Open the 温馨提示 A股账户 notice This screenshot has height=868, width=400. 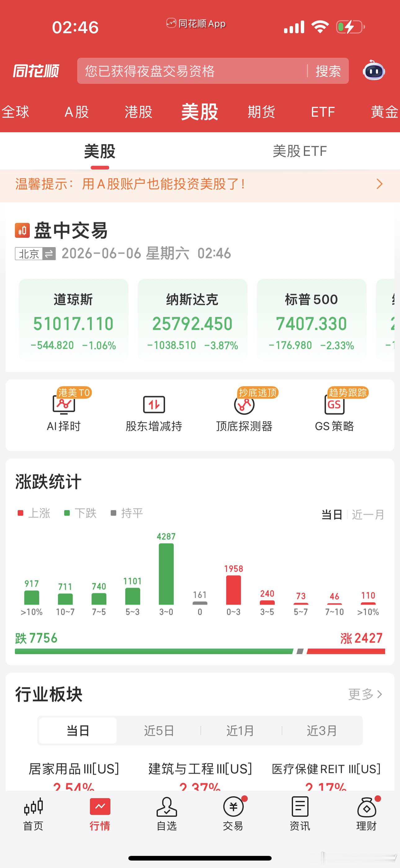coord(200,184)
